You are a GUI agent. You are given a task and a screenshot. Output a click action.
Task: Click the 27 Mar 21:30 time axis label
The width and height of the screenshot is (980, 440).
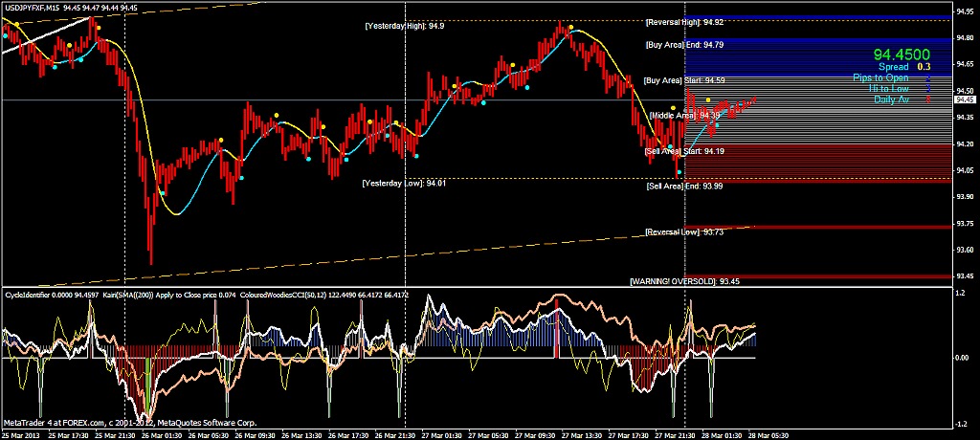[676, 434]
